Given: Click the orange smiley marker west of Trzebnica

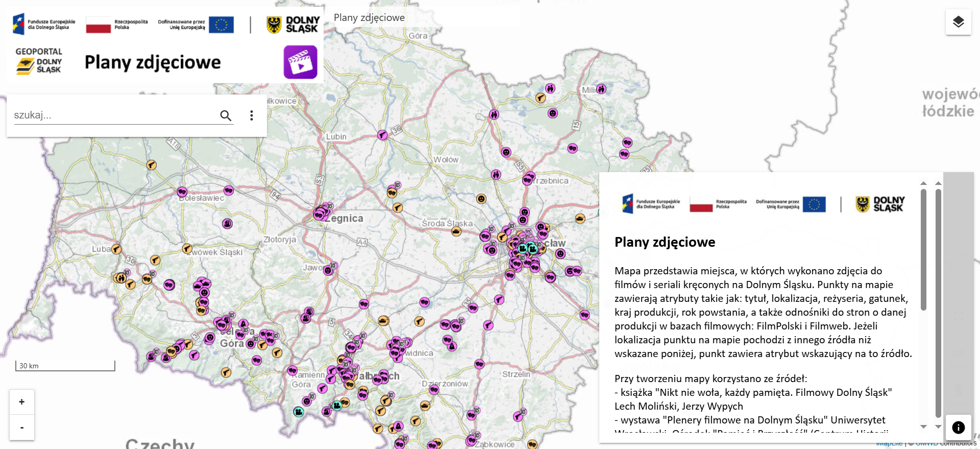Looking at the screenshot, I should pos(481,199).
